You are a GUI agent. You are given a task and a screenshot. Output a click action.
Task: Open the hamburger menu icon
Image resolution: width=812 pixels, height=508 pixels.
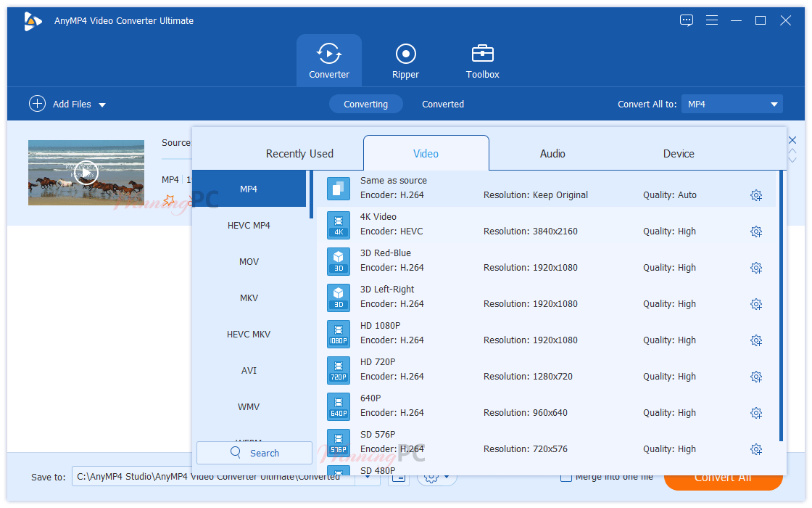click(x=712, y=20)
